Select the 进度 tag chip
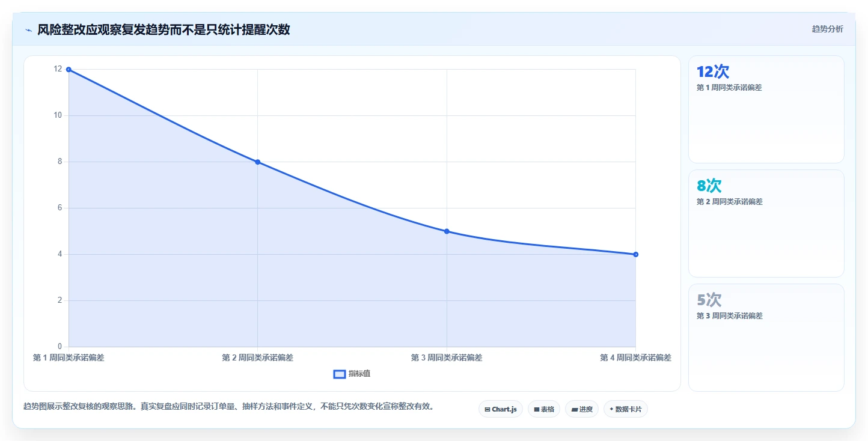This screenshot has height=441, width=868. [582, 409]
